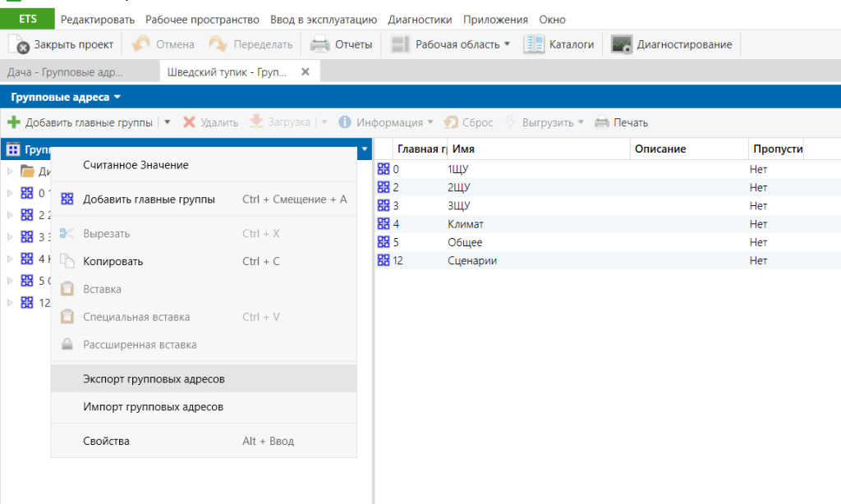Click the Сброс toolbar button

[468, 122]
